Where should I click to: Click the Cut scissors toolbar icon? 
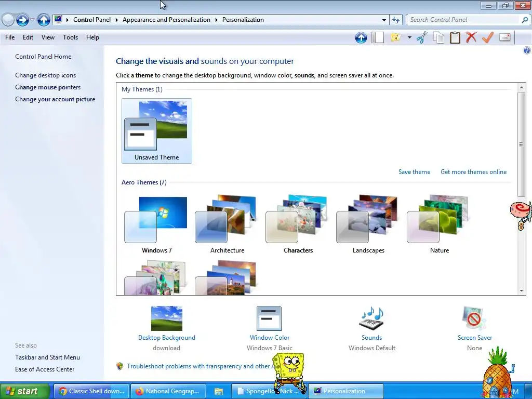click(422, 37)
